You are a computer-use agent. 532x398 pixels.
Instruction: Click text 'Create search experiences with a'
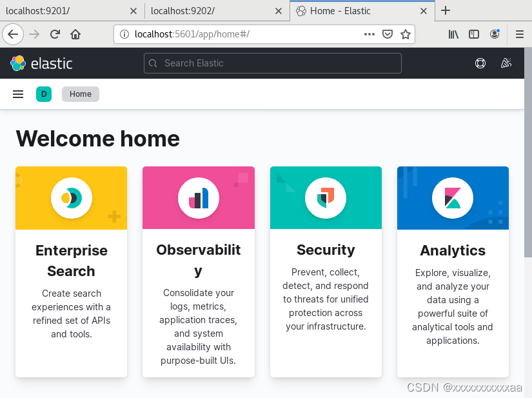(x=71, y=300)
